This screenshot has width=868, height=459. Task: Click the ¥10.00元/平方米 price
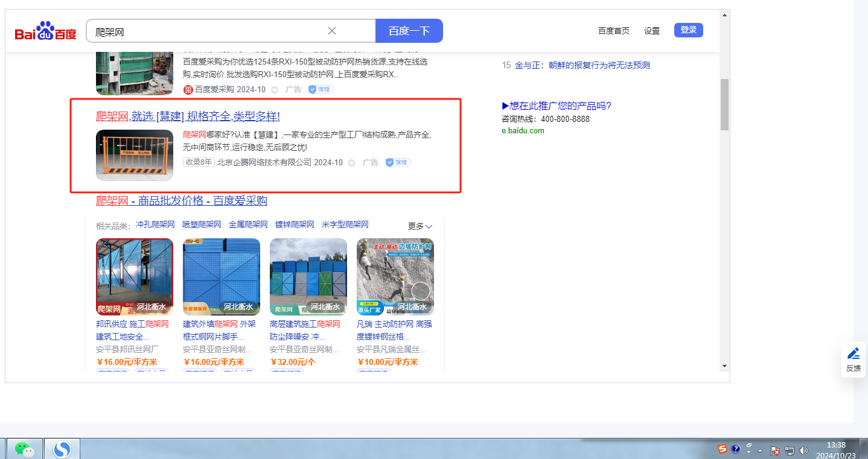(x=387, y=362)
